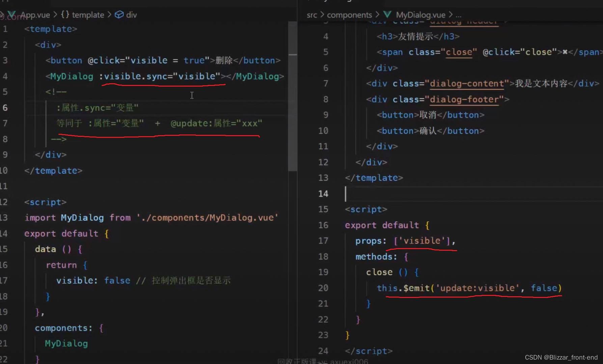603x364 pixels.
Task: Click chevron between src and components
Action: pos(322,15)
